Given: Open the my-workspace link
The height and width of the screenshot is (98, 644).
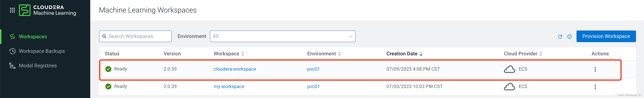Looking at the screenshot, I should [x=229, y=87].
